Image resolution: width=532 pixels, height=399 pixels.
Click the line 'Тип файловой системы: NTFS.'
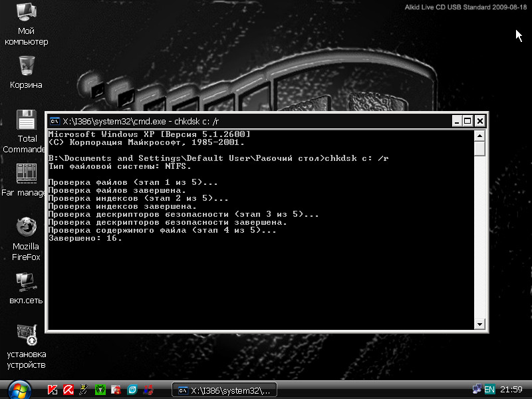(x=120, y=166)
